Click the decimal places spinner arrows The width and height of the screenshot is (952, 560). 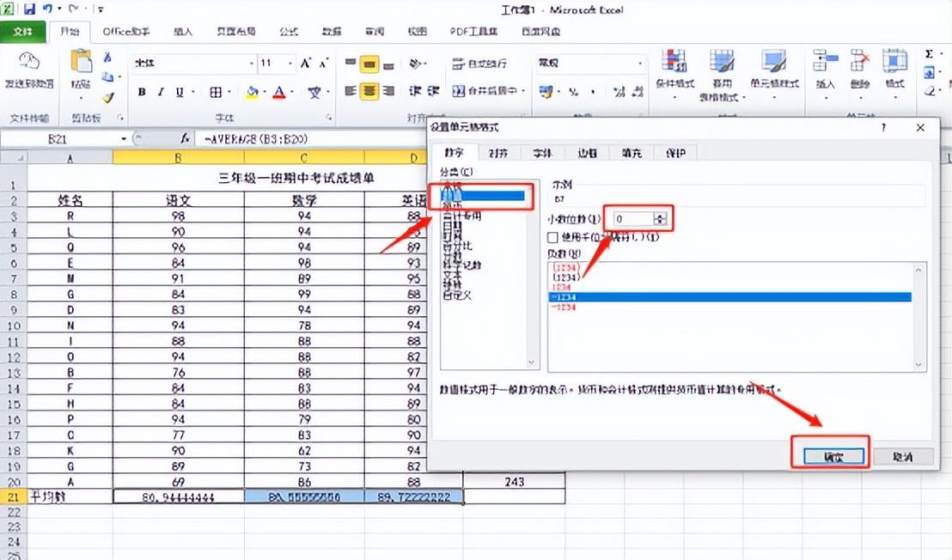[660, 219]
